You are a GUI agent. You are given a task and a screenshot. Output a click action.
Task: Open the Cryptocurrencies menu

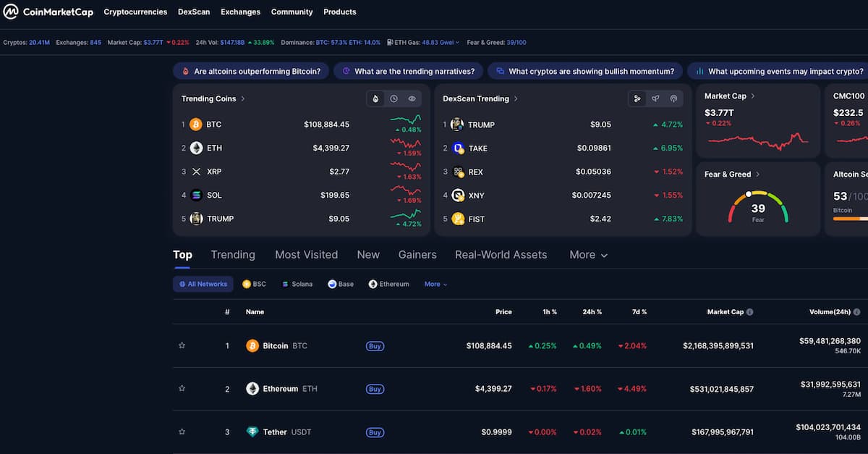click(135, 12)
